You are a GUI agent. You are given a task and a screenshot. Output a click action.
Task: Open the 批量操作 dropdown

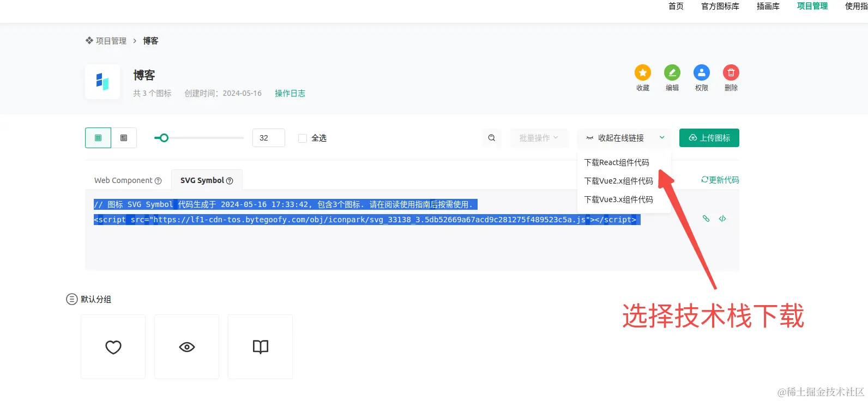[539, 138]
